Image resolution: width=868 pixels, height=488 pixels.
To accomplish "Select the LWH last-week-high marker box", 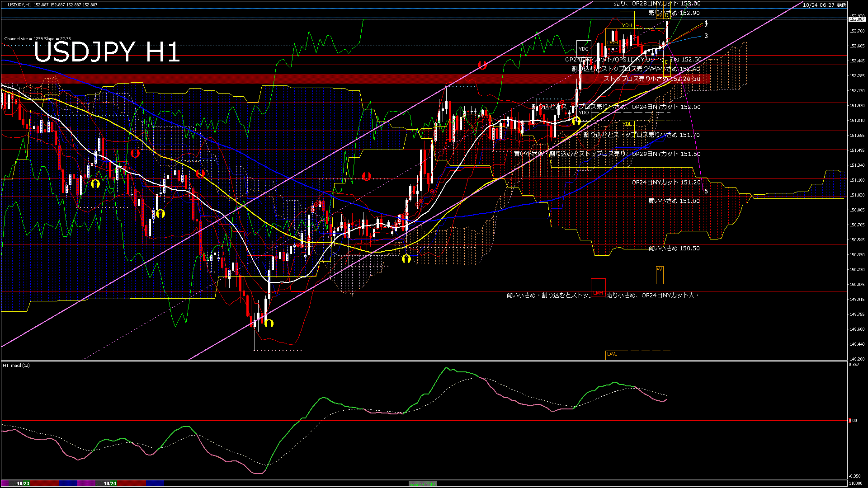I will pyautogui.click(x=612, y=42).
